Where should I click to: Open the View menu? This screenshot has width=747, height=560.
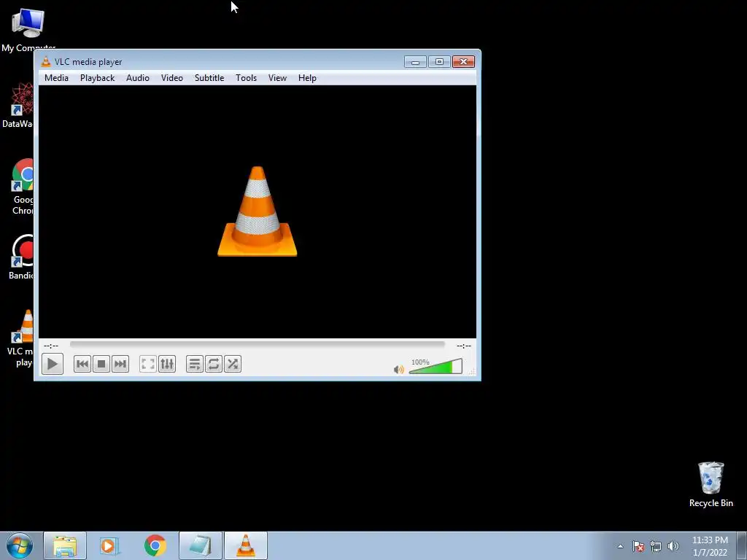pyautogui.click(x=277, y=78)
